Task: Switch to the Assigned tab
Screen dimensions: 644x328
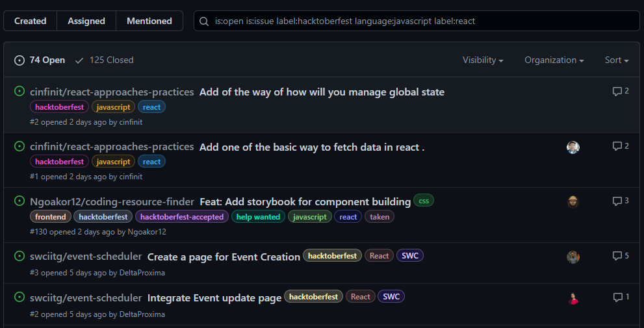Action: tap(86, 21)
